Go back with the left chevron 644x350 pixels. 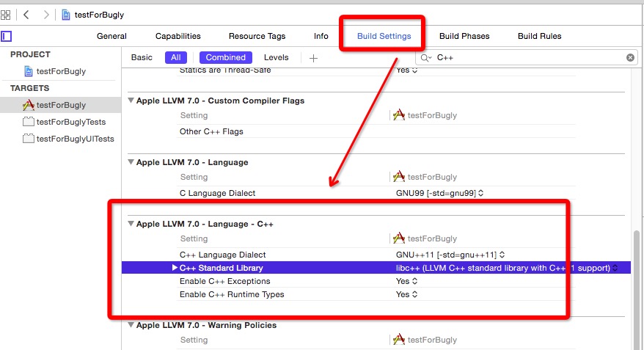click(26, 15)
